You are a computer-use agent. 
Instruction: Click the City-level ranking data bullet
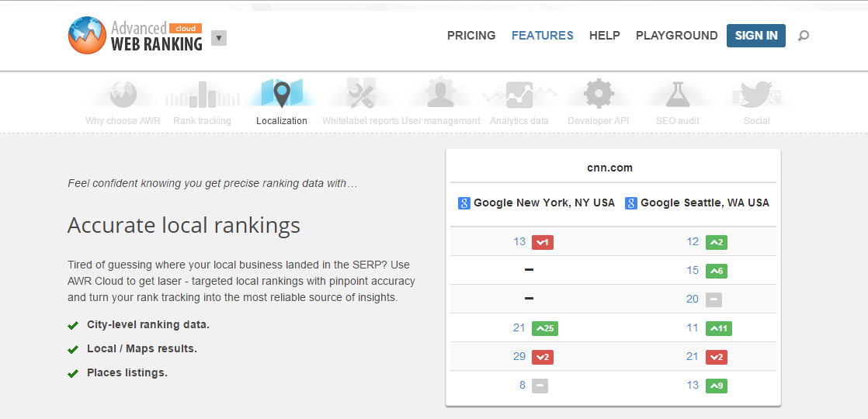(x=148, y=325)
